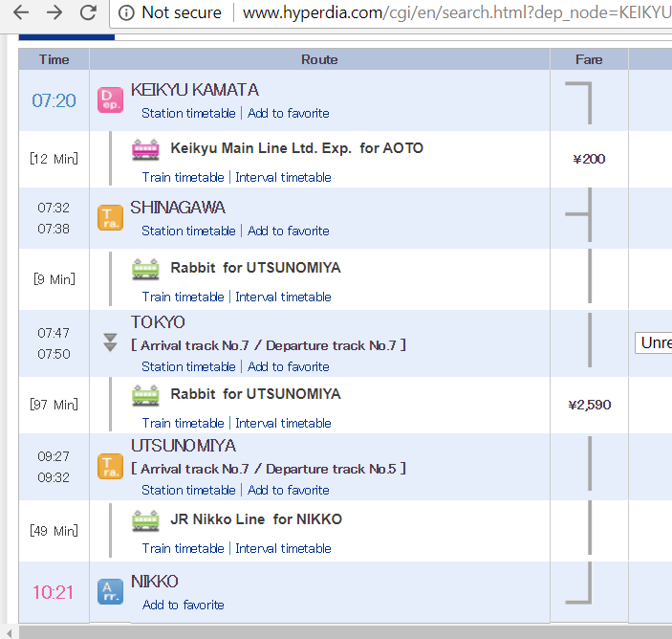Open Station timetable for Keikyu Kamata

pos(188,113)
